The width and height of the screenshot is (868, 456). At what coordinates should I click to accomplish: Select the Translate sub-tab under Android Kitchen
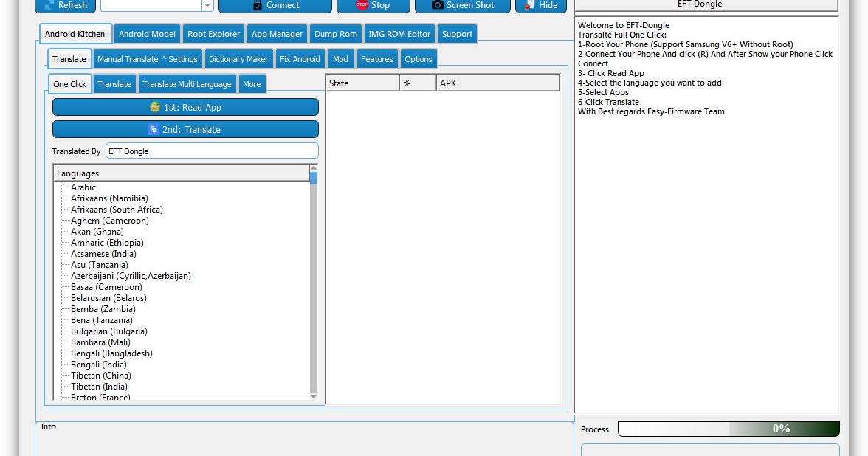pyautogui.click(x=69, y=59)
